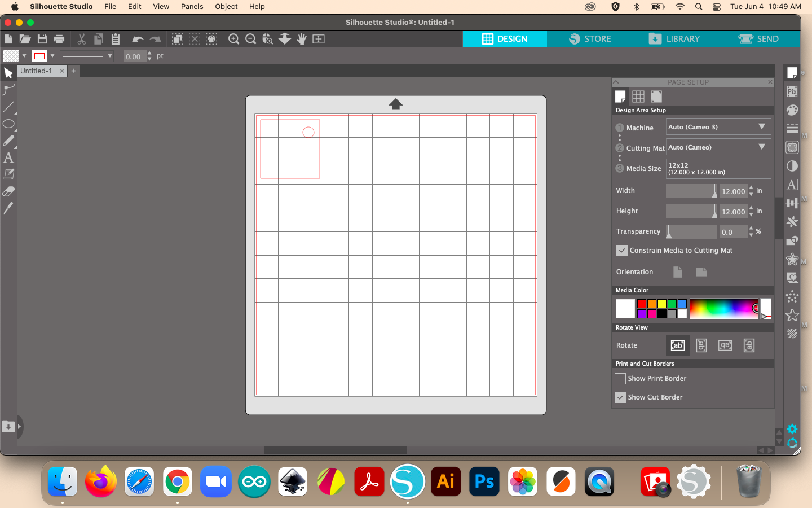Viewport: 812px width, 508px height.
Task: Click the Fit to Window icon
Action: click(319, 39)
